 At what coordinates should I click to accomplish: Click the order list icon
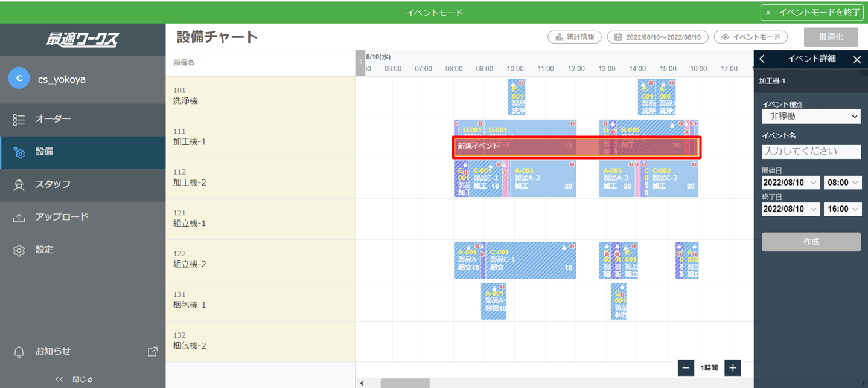(x=19, y=120)
